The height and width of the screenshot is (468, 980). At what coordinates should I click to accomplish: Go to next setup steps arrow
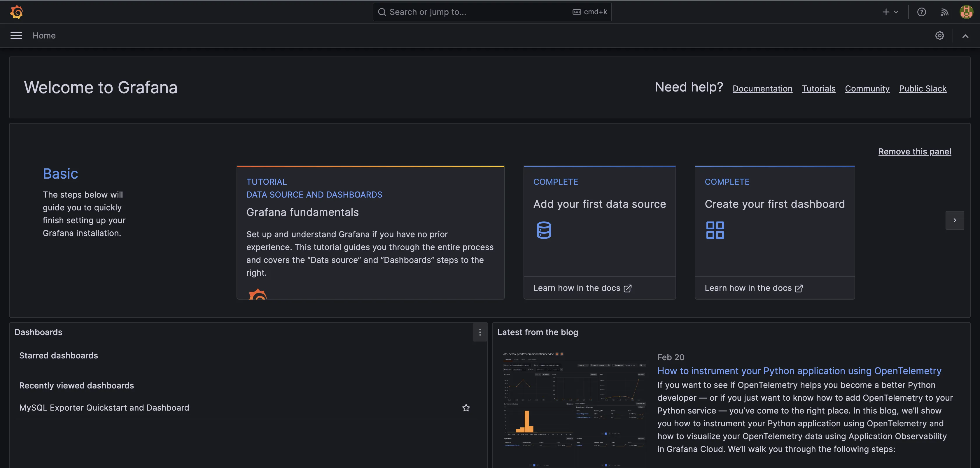[955, 220]
